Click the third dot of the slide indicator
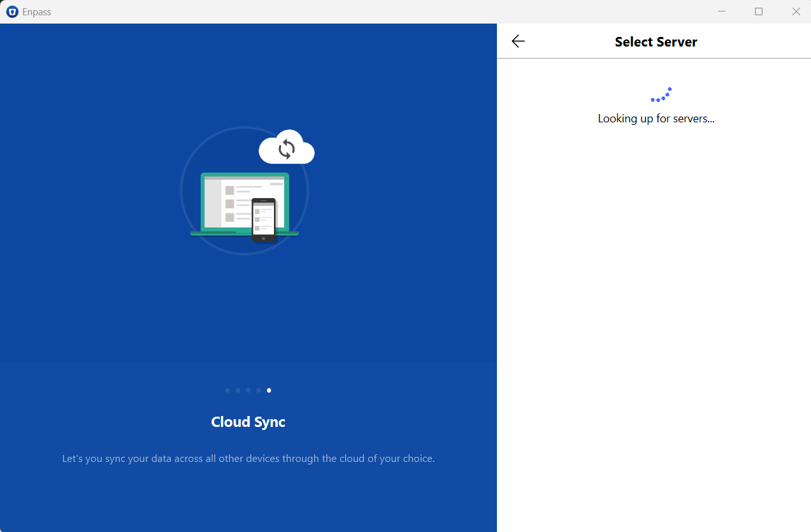The image size is (811, 532). (x=248, y=390)
